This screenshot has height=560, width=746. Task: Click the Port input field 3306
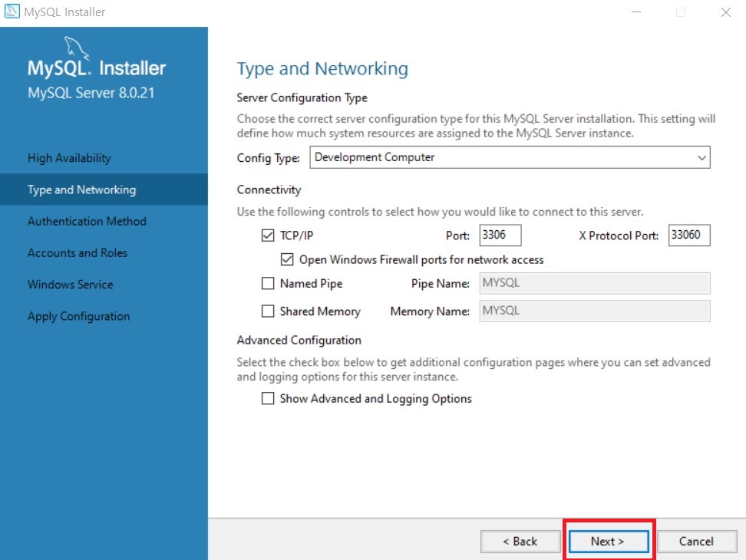(500, 236)
